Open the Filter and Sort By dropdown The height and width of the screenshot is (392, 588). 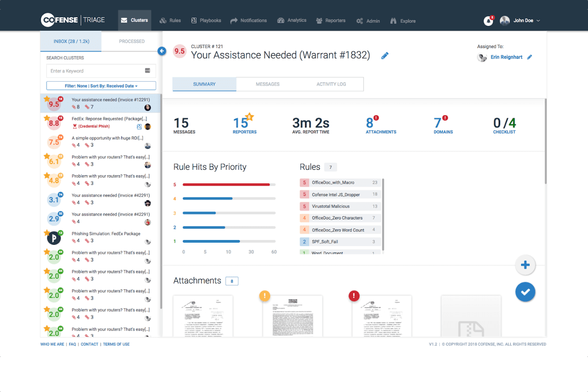pyautogui.click(x=101, y=85)
